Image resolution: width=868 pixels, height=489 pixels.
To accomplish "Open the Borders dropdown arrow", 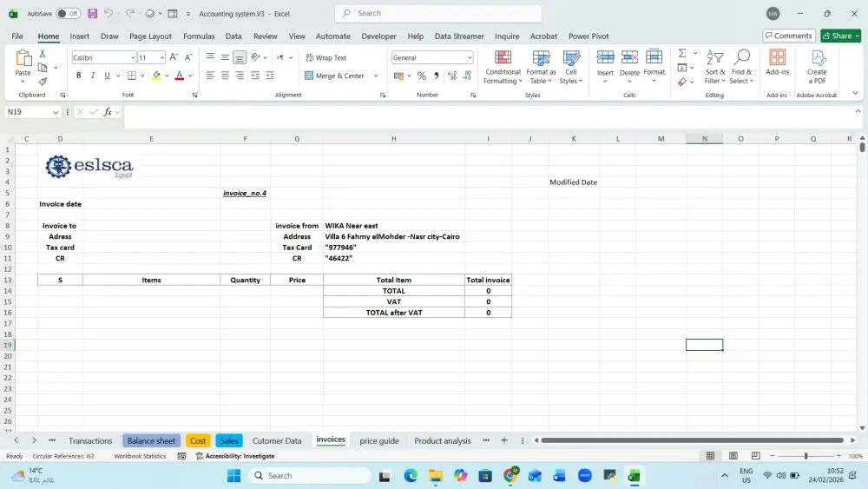I will 142,76.
